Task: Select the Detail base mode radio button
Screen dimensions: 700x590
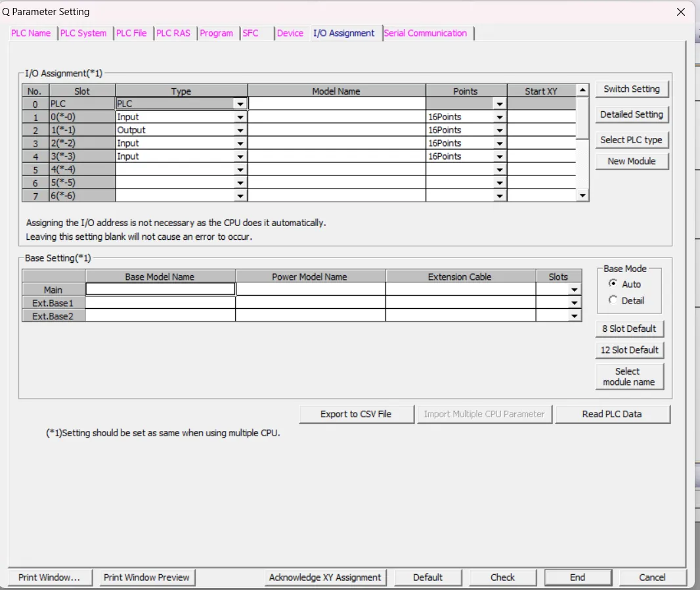Action: (613, 300)
